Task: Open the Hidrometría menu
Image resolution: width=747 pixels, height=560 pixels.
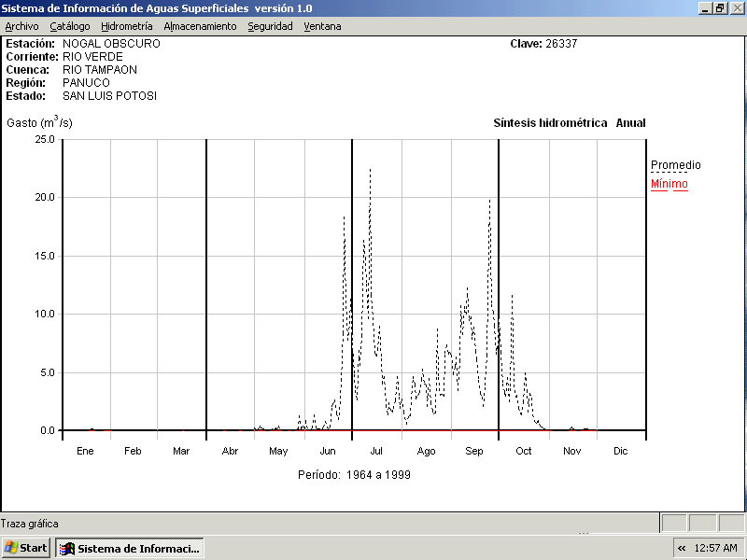Action: [x=126, y=26]
